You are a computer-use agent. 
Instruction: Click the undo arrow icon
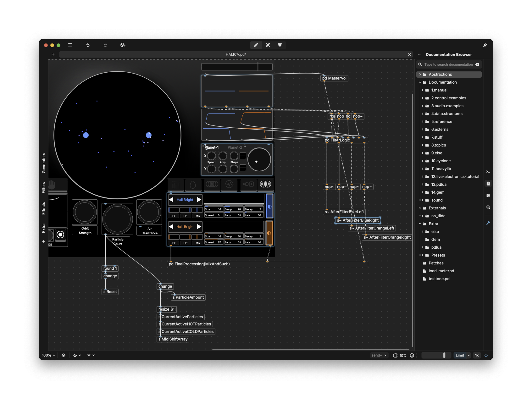point(88,45)
